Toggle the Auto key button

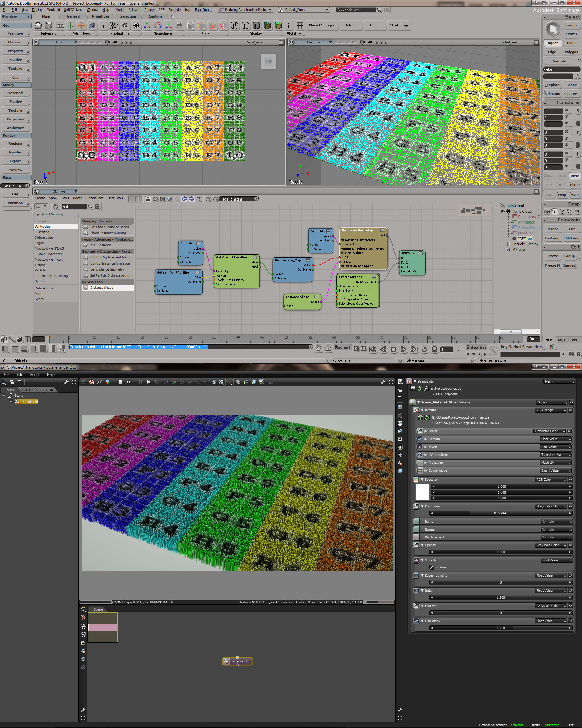point(471,354)
